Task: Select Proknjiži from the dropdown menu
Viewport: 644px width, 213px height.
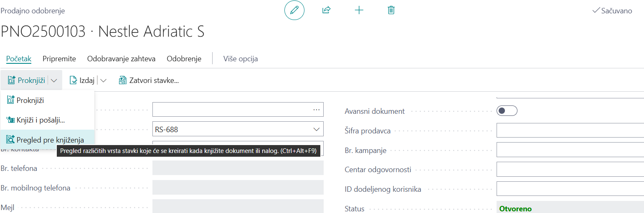Action: pos(30,100)
